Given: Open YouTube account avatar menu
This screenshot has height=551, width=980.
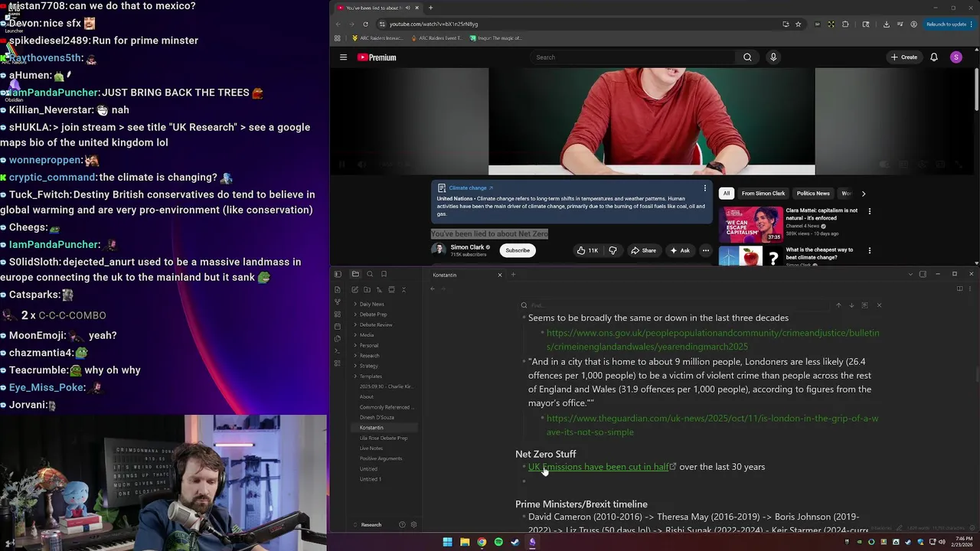Looking at the screenshot, I should (956, 57).
